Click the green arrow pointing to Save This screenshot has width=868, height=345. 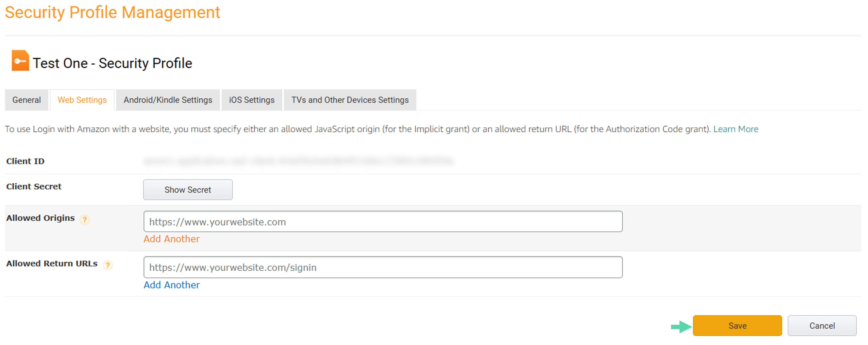point(681,326)
